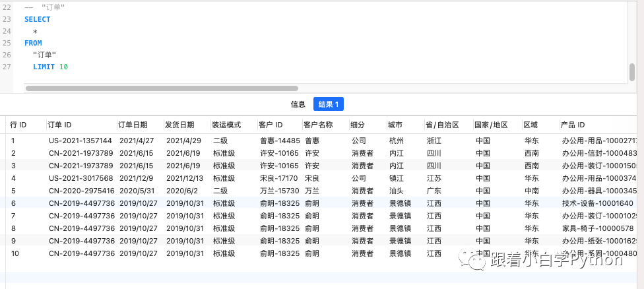The height and width of the screenshot is (289, 644).
Task: Click the 国家/地区 column header
Action: 491,125
